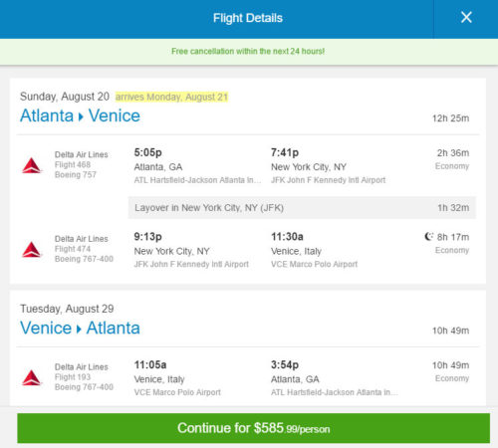Click the arrow between Atlanta and Venice

point(81,116)
